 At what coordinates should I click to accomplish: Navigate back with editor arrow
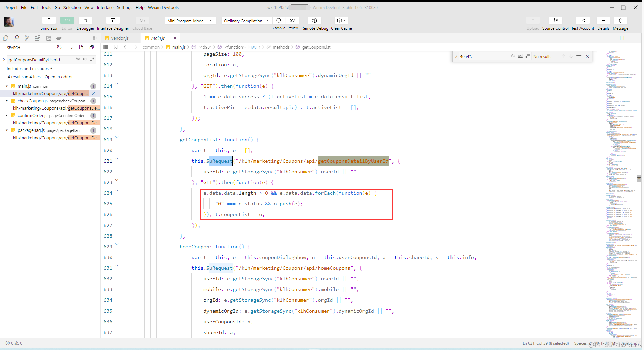point(126,47)
